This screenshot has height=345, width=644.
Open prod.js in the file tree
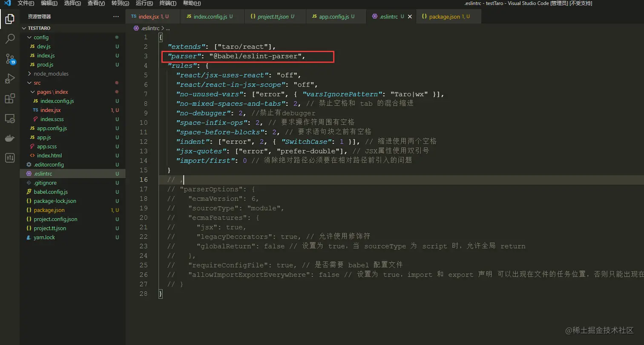click(72, 65)
